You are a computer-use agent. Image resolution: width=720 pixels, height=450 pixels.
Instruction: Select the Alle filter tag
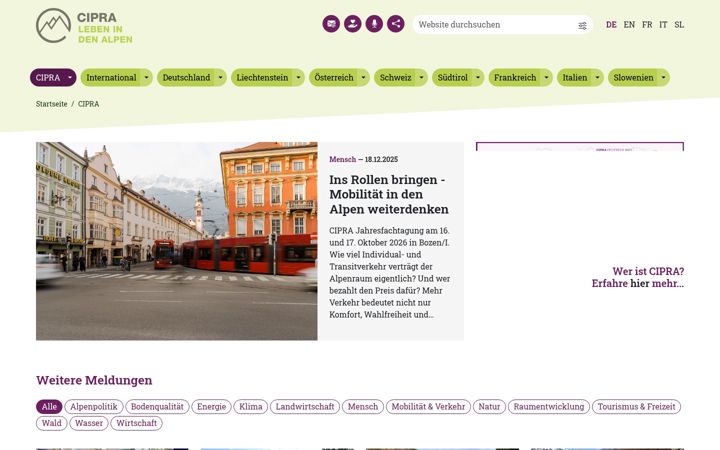pyautogui.click(x=49, y=406)
